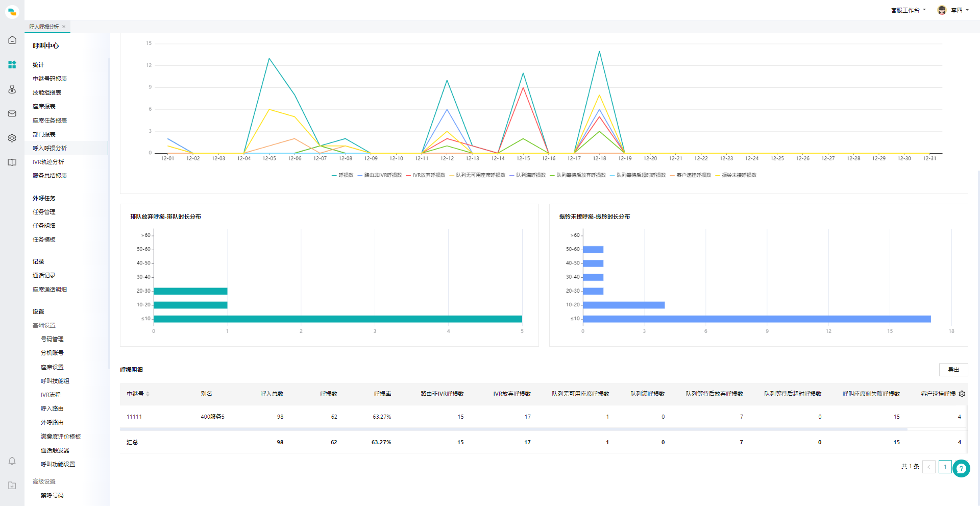Sort table by 中继号 column arrows
The width and height of the screenshot is (980, 506).
coord(148,394)
